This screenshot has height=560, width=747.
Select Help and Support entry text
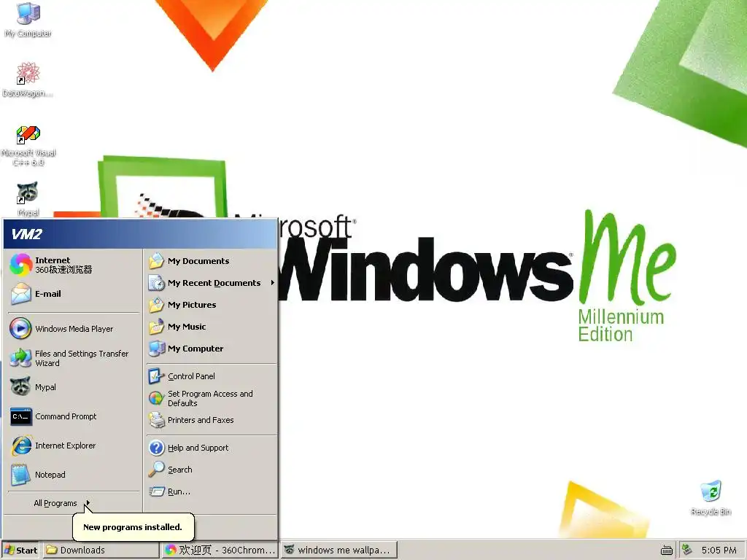[x=198, y=448]
